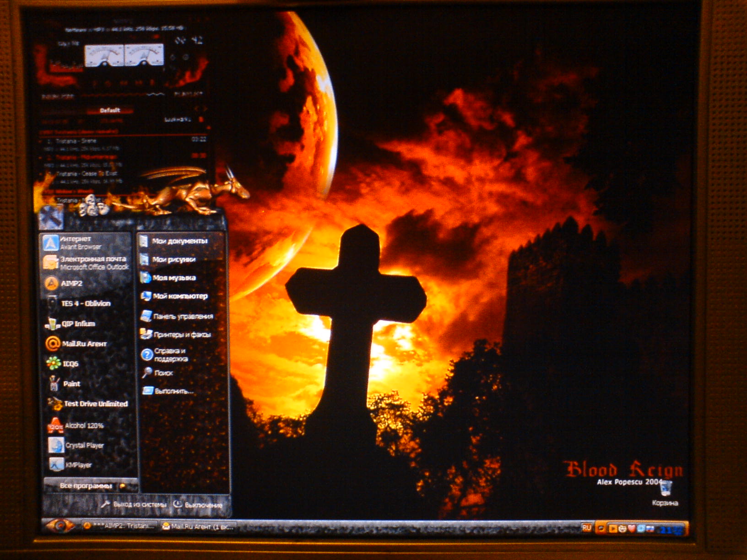Screen dimensions: 747x560
Task: Open the RU language indicator
Action: pos(586,528)
